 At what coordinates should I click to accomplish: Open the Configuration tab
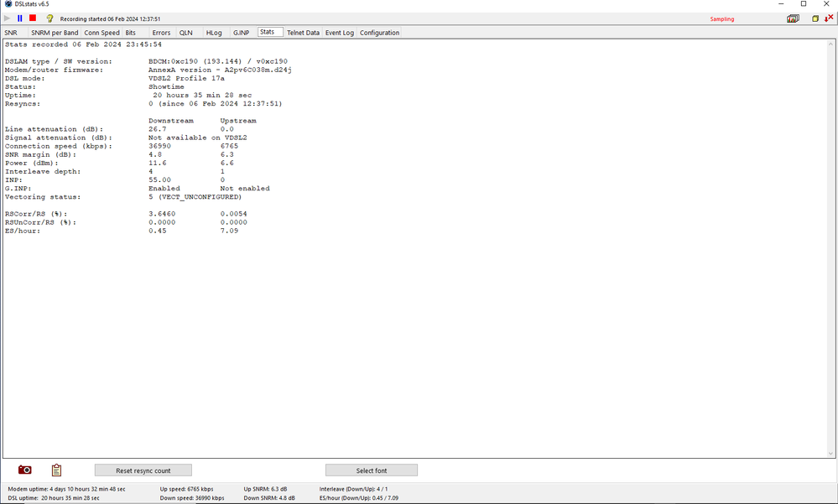379,33
